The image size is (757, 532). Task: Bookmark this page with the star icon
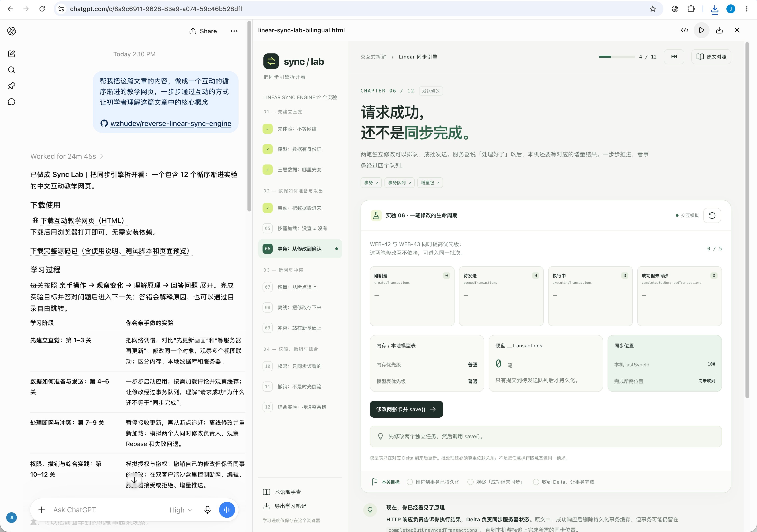pyautogui.click(x=653, y=9)
